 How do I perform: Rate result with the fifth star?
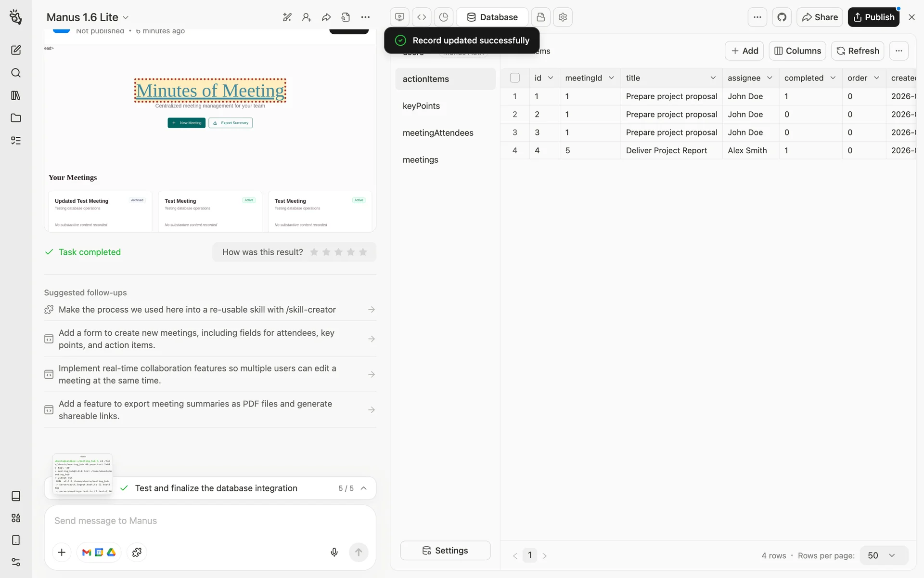pyautogui.click(x=363, y=252)
